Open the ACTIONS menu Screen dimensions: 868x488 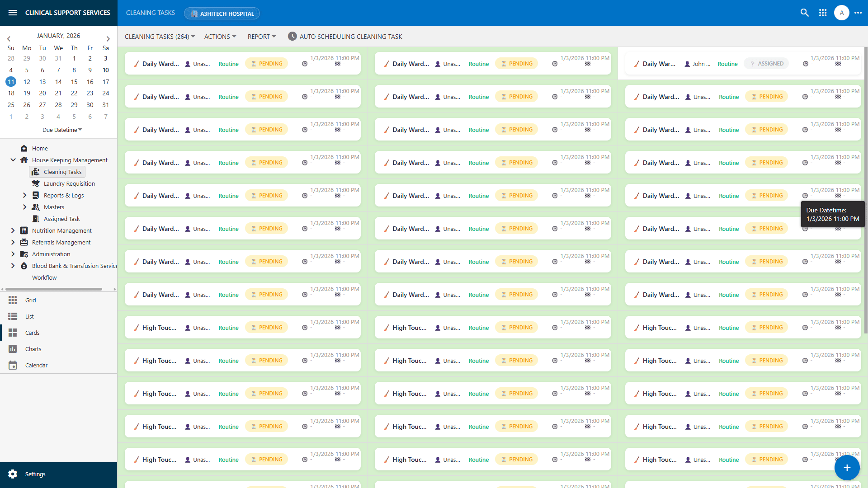[x=220, y=37]
